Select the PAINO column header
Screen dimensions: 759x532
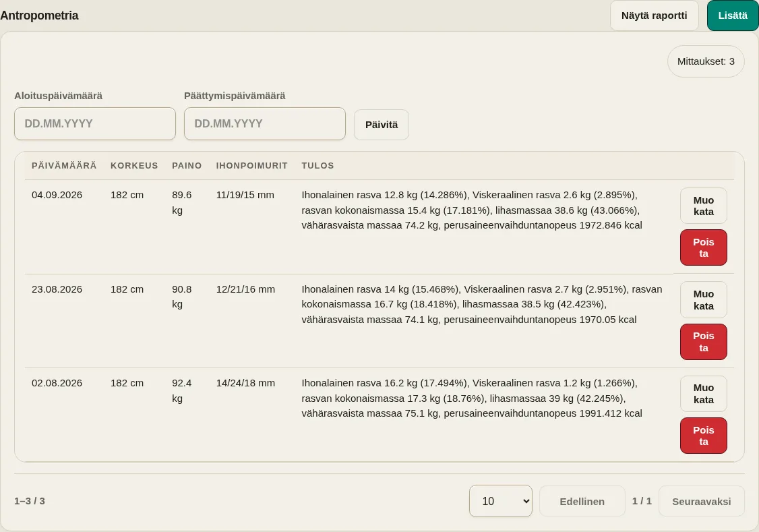187,166
